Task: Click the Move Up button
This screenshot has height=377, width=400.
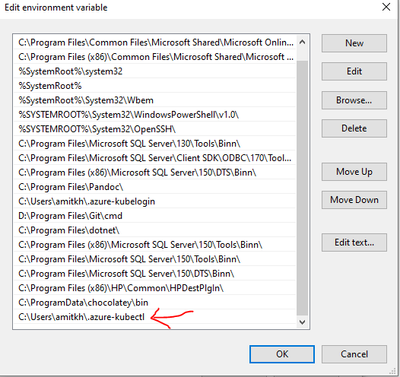Action: pos(354,172)
